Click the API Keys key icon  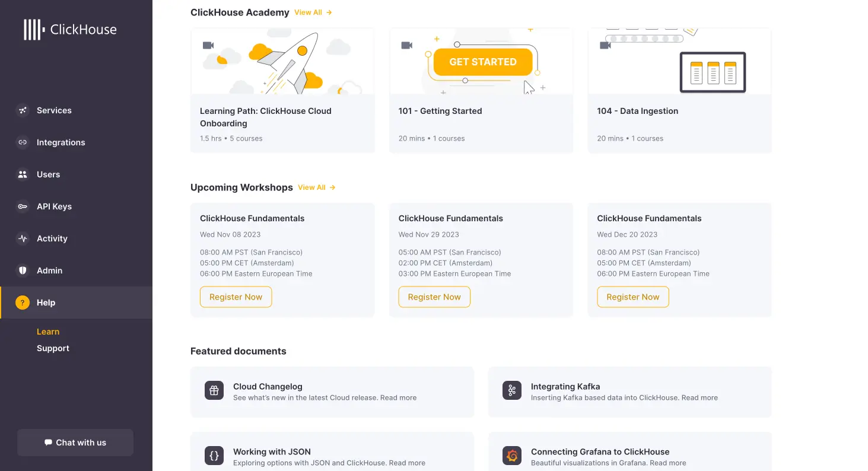coord(23,206)
